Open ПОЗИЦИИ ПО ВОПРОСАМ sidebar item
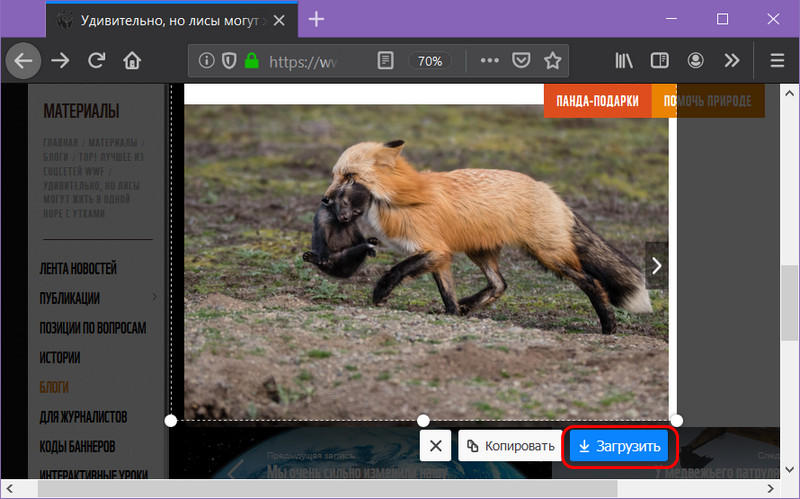 93,328
